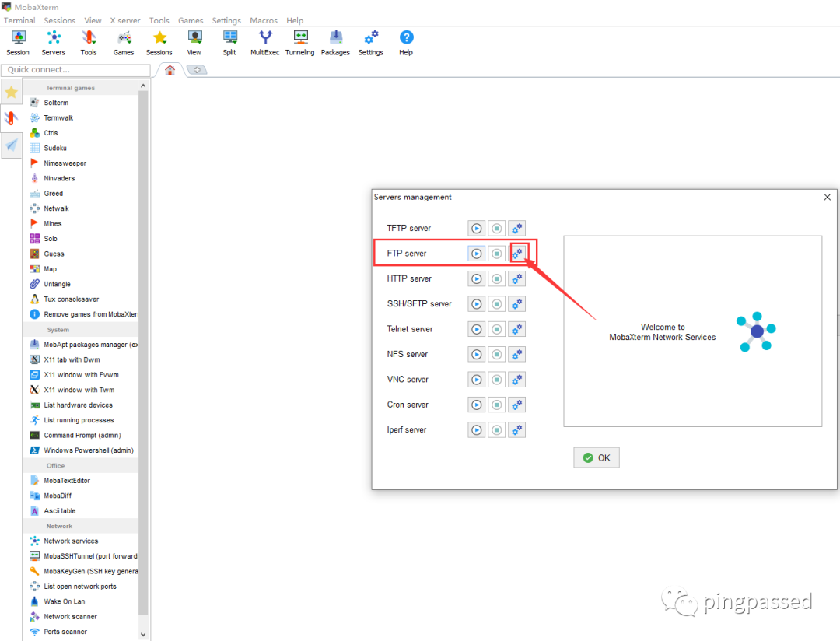Stop the TFTP server

496,228
